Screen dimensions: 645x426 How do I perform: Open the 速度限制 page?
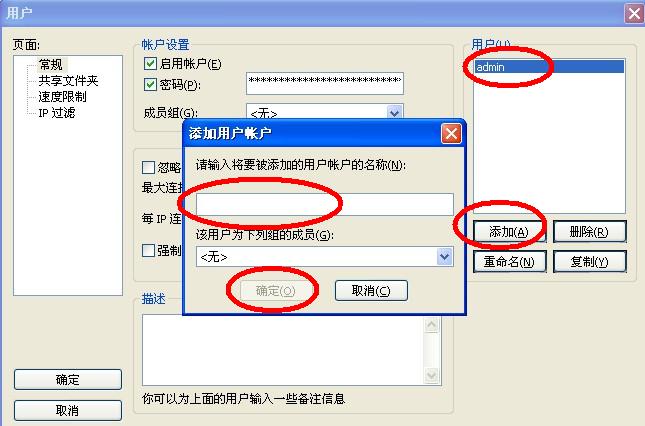[x=63, y=97]
